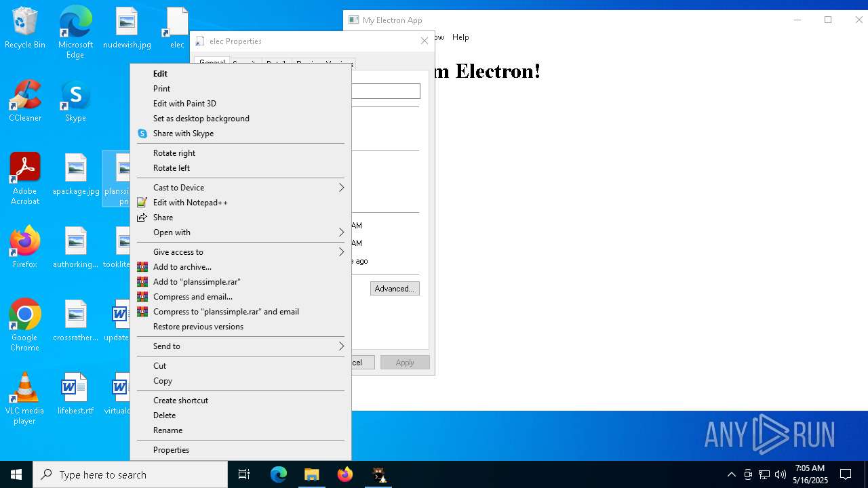This screenshot has height=488, width=868.
Task: Select apackage.jpg file on desktop
Action: 76,175
